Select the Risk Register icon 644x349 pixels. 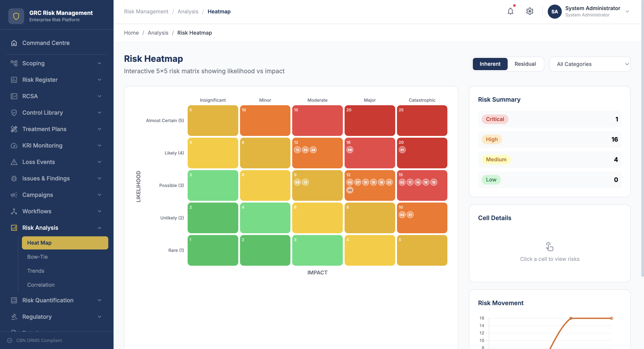click(14, 80)
